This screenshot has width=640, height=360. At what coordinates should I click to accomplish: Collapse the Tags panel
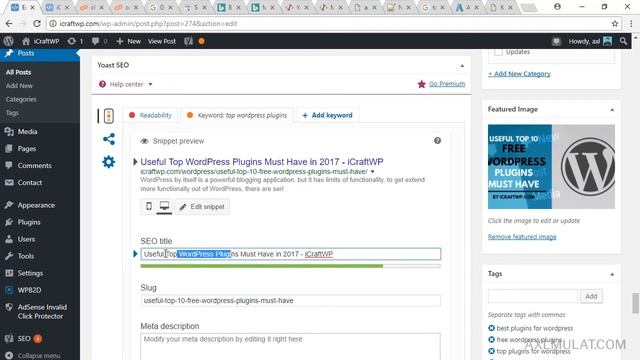tap(612, 274)
